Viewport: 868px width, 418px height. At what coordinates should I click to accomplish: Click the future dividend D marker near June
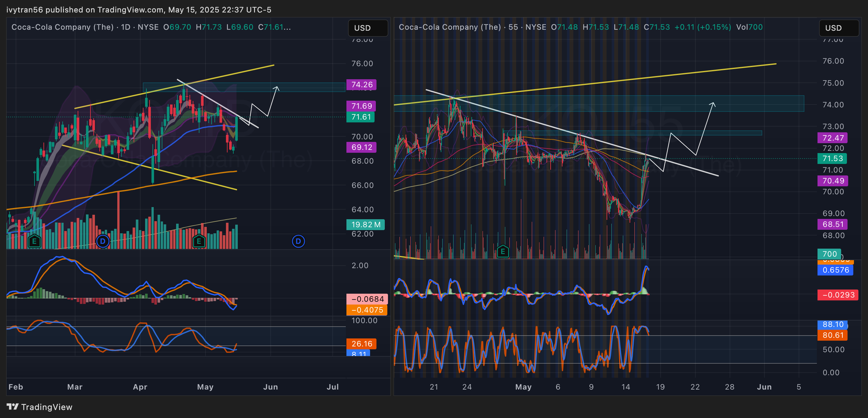click(298, 242)
